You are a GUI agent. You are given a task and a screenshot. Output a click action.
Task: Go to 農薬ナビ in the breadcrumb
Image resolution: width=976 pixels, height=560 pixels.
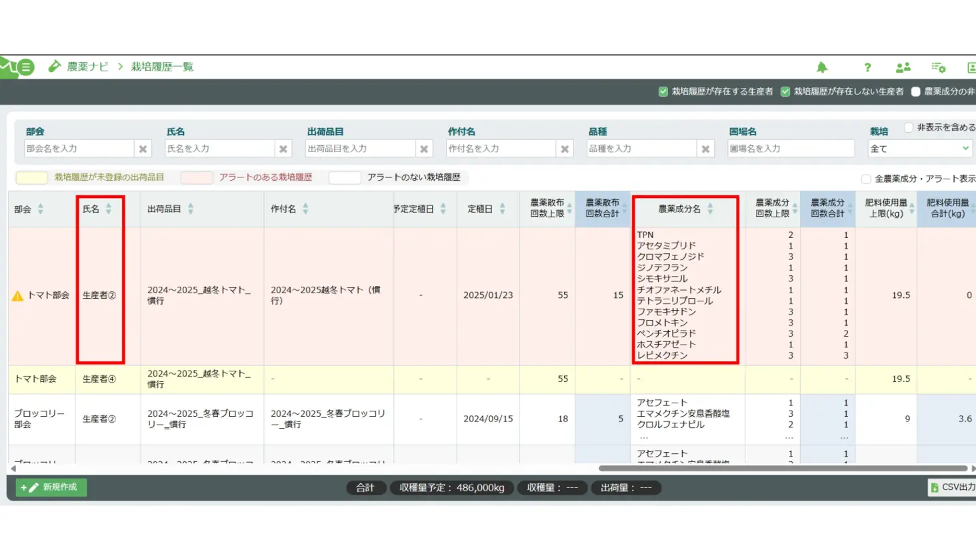[87, 67]
